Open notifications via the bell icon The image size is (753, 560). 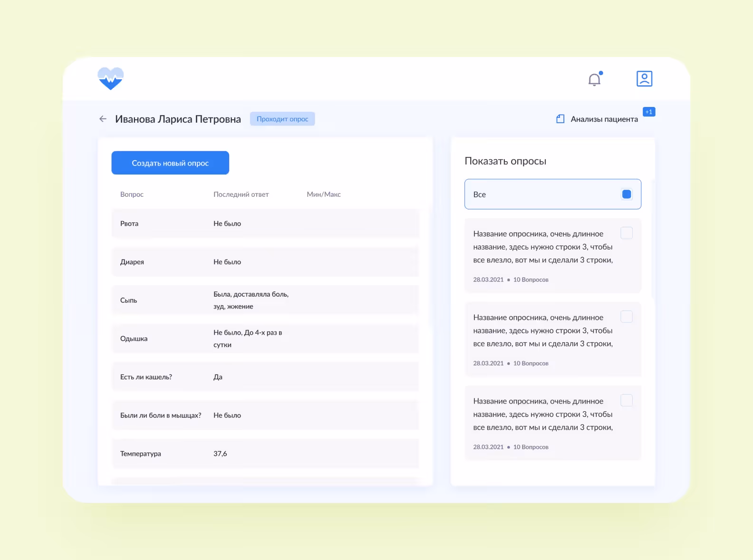pos(595,79)
